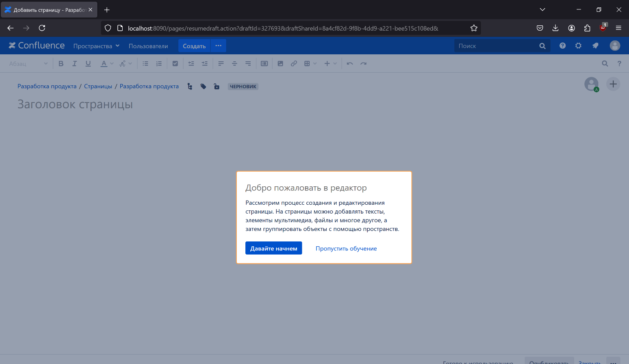Toggle italic formatting
This screenshot has height=364, width=629.
74,64
